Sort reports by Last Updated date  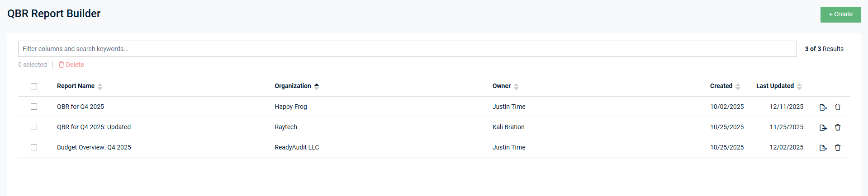pos(799,86)
